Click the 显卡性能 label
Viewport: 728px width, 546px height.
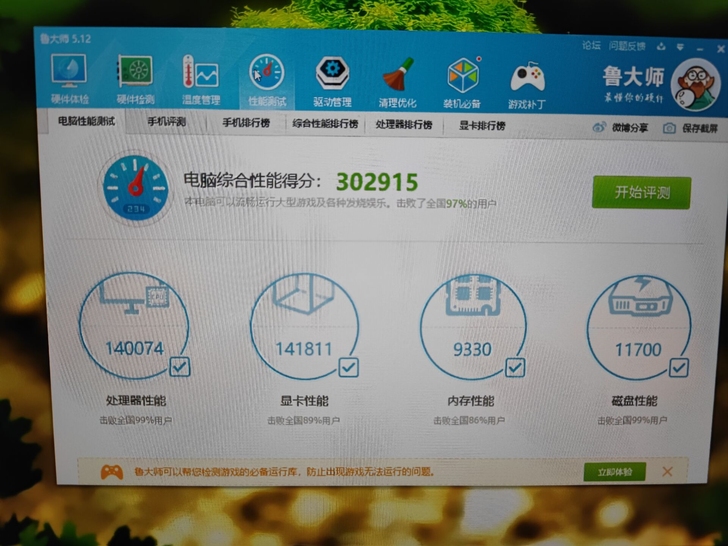click(304, 401)
